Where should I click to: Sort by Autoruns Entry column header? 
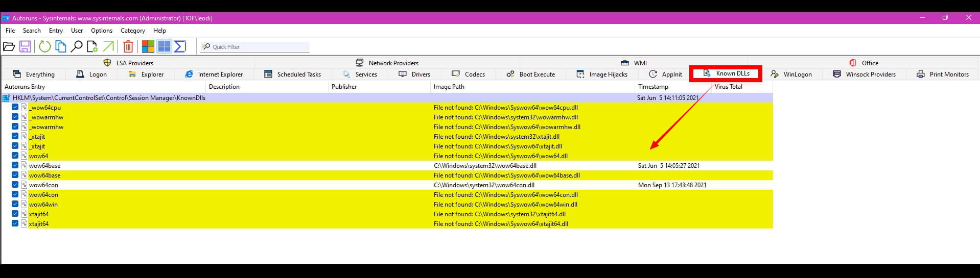[x=103, y=87]
